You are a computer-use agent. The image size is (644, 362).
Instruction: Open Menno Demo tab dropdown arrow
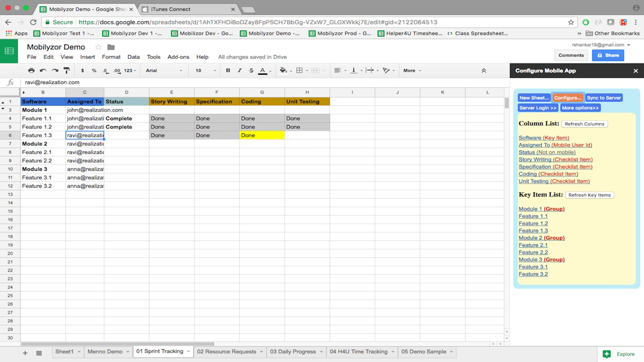(x=128, y=352)
